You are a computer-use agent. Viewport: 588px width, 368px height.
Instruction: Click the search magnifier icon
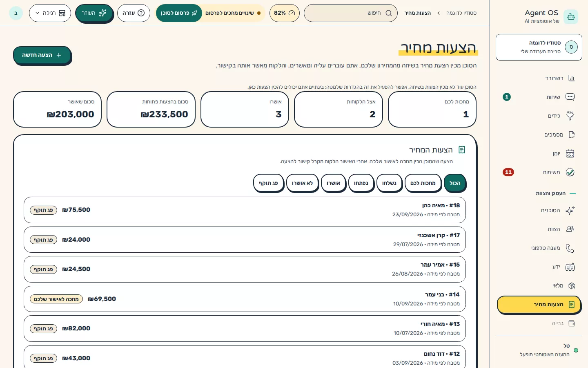388,13
